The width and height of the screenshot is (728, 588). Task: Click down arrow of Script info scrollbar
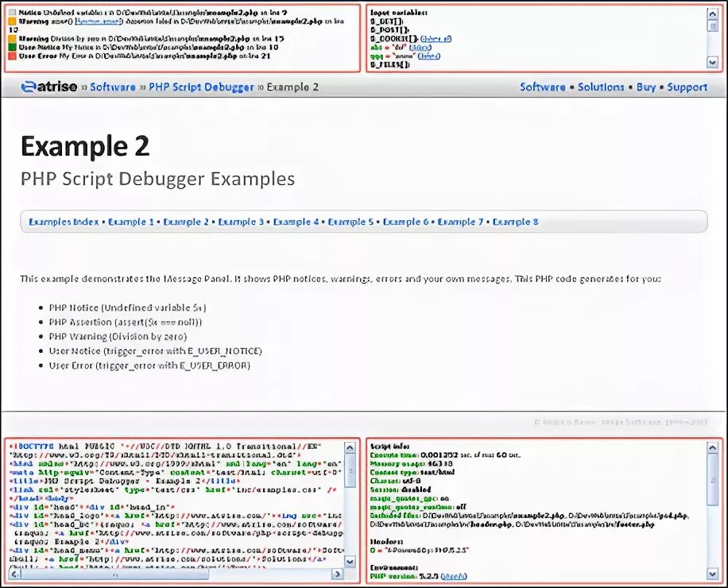click(x=712, y=574)
